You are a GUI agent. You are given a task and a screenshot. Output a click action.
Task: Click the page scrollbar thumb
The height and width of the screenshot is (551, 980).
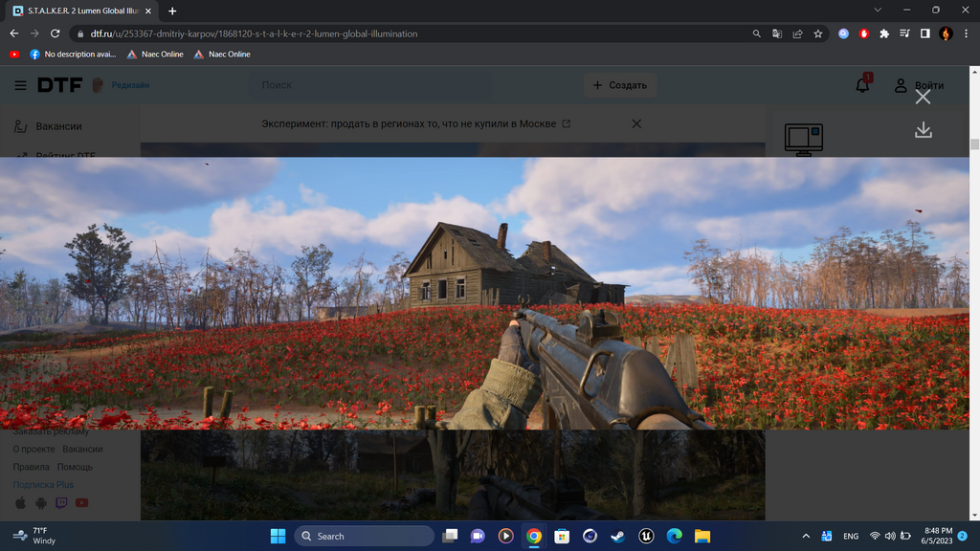974,144
